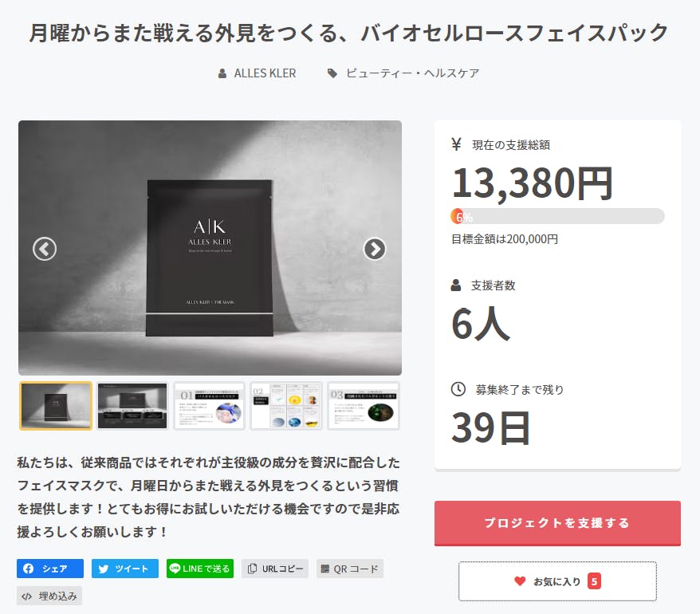700x614 pixels.
Task: Select the first product thumbnail
Action: click(x=57, y=406)
